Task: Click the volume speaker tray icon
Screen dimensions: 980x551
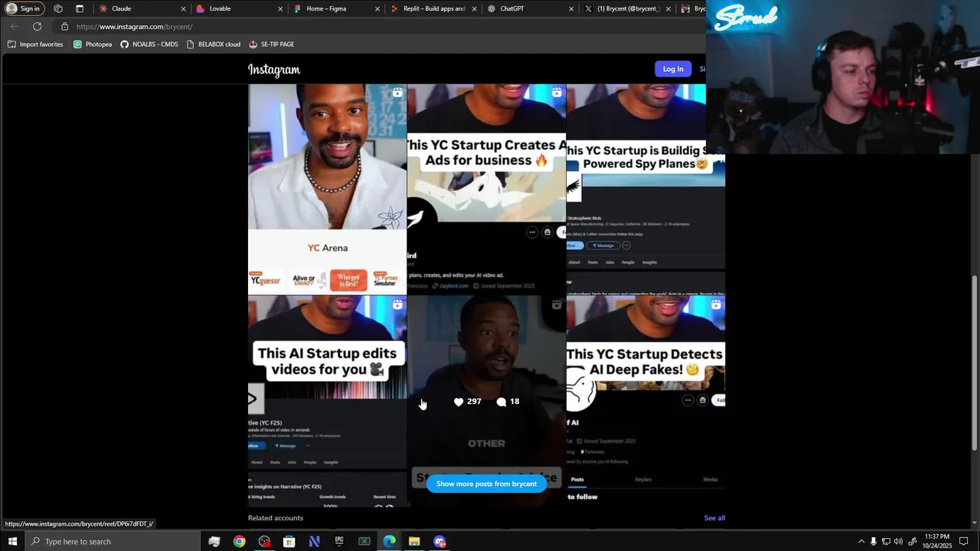Action: pyautogui.click(x=899, y=542)
